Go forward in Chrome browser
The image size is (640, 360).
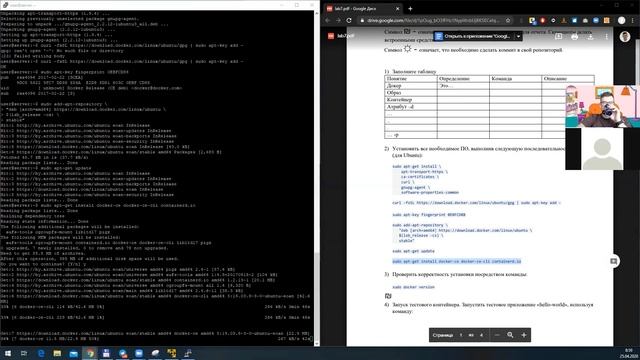click(x=338, y=20)
